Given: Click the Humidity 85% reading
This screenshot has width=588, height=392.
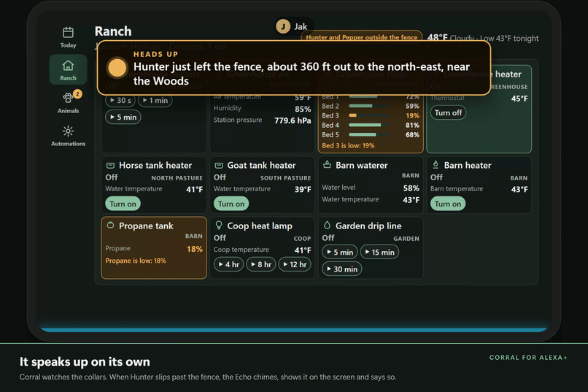Looking at the screenshot, I should click(262, 109).
